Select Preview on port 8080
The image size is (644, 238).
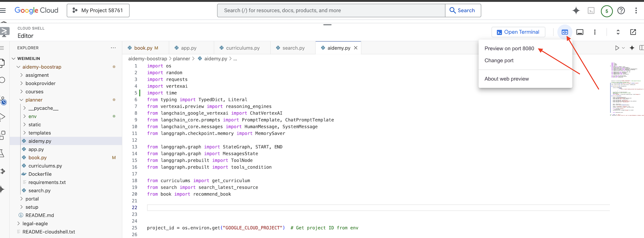pos(509,49)
